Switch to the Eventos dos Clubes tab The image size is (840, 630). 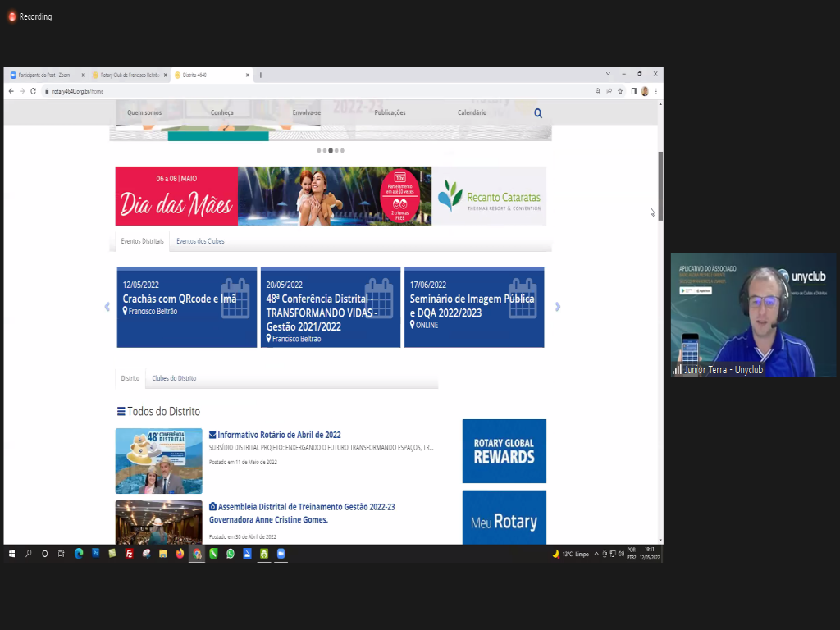point(200,241)
